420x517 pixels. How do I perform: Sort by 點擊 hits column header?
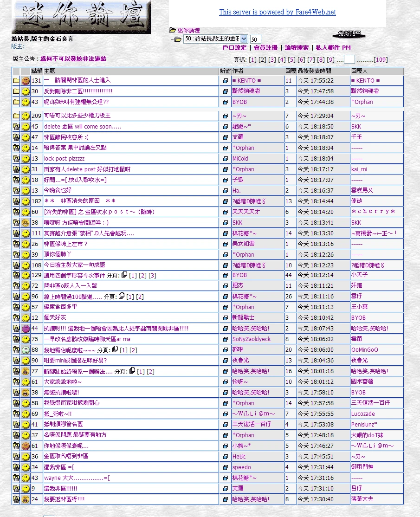coord(37,71)
